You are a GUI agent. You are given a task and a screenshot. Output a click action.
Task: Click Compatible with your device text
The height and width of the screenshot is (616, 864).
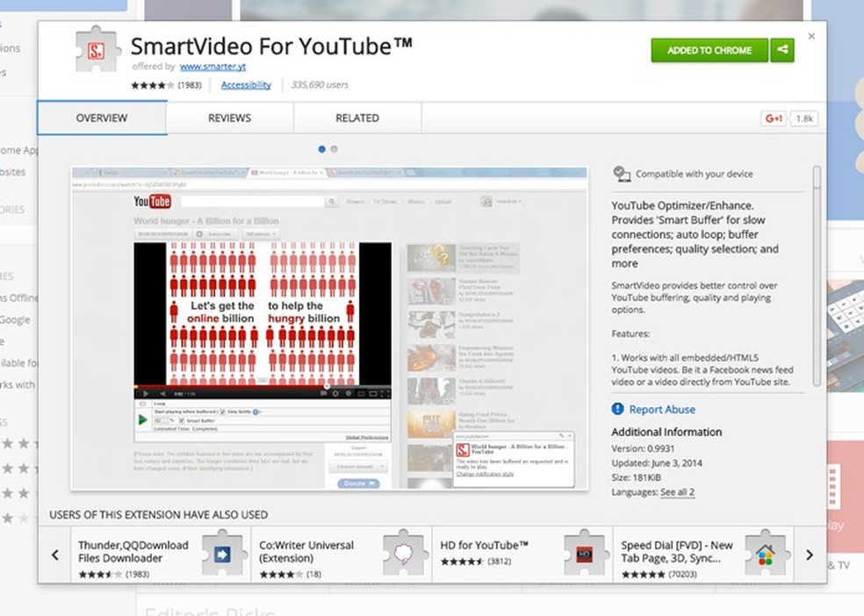(695, 174)
